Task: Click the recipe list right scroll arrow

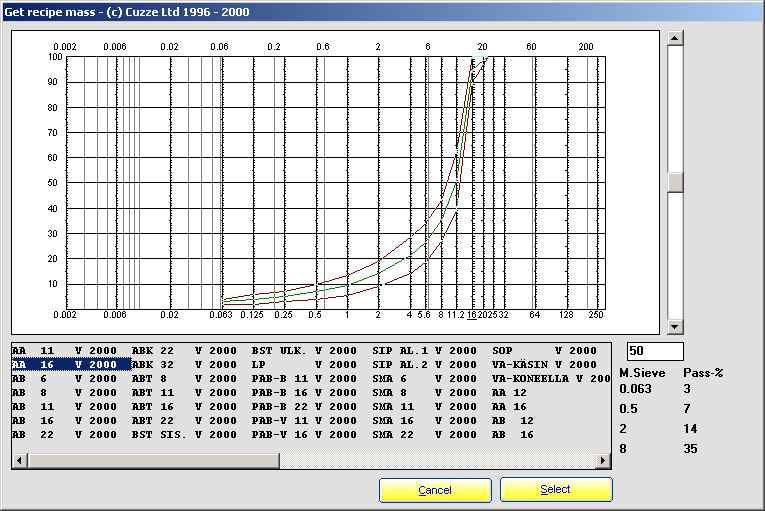Action: click(603, 460)
